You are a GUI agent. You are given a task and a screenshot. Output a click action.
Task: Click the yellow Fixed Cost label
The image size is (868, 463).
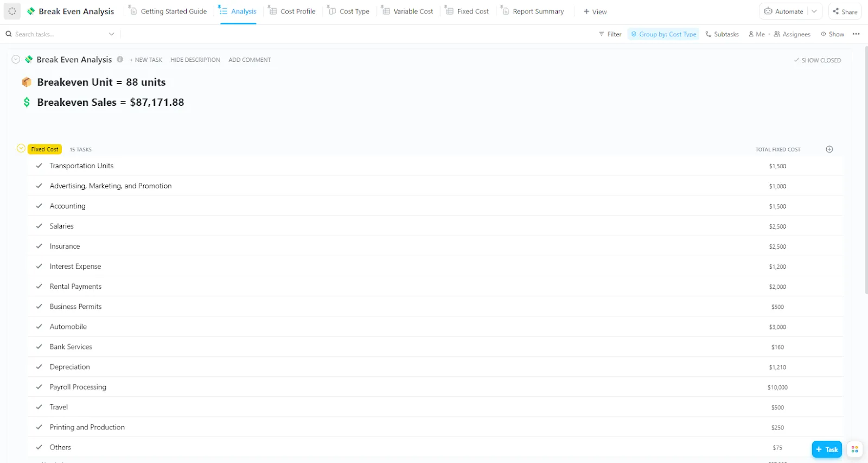pos(44,149)
